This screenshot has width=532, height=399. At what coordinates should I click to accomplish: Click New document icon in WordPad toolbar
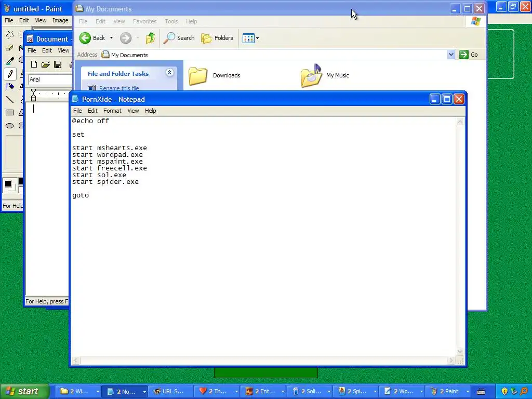[34, 64]
